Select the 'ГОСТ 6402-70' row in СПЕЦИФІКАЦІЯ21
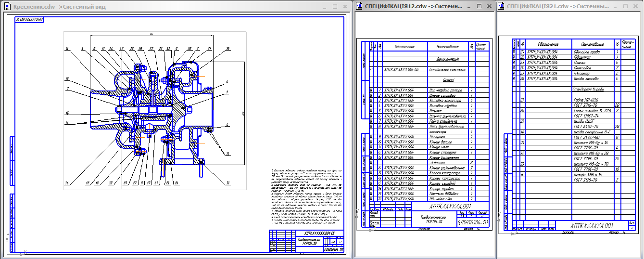The width and height of the screenshot is (644, 259). pyautogui.click(x=574, y=126)
